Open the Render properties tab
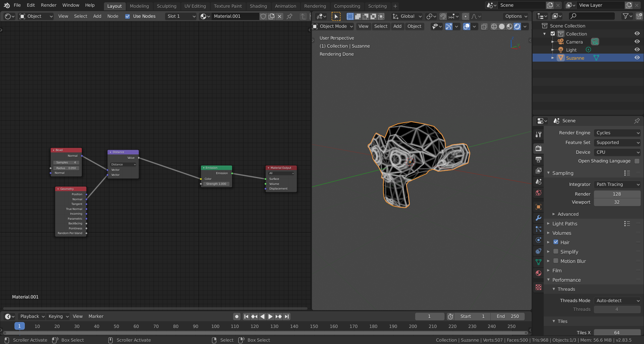 538,148
